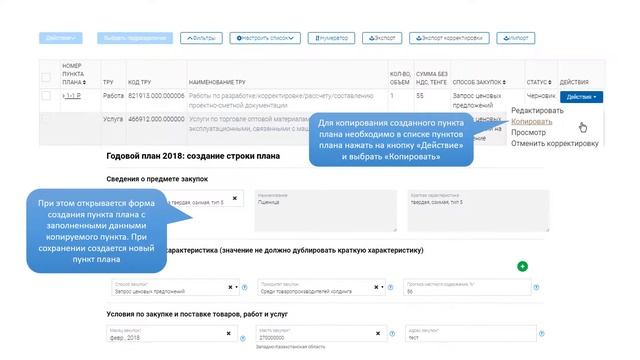Toggle the «Фильтры» panel button

click(201, 38)
